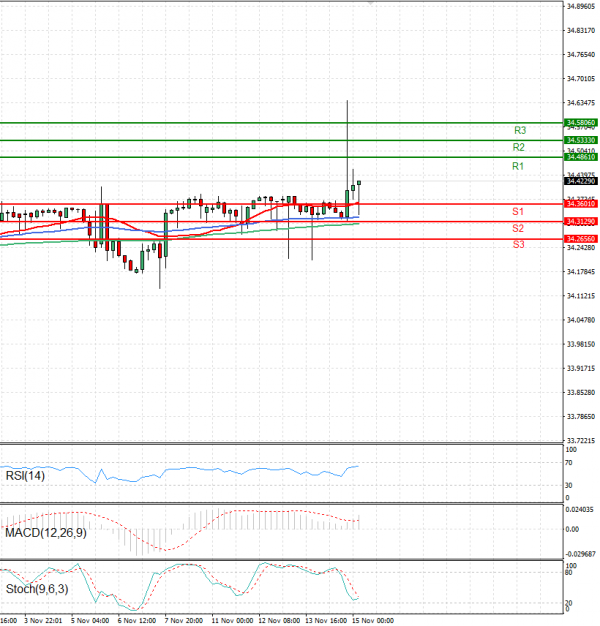
Task: Select the S2 support label
Action: (518, 229)
